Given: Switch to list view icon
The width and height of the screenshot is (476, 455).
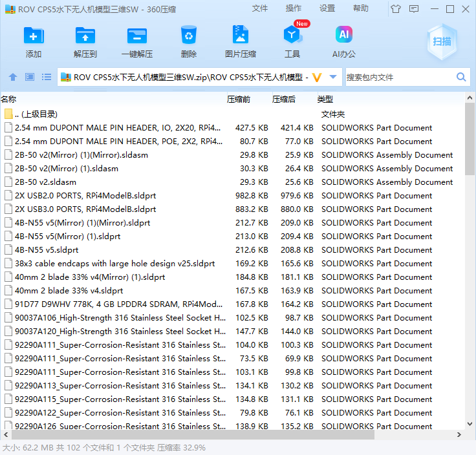Looking at the screenshot, I should (x=47, y=77).
